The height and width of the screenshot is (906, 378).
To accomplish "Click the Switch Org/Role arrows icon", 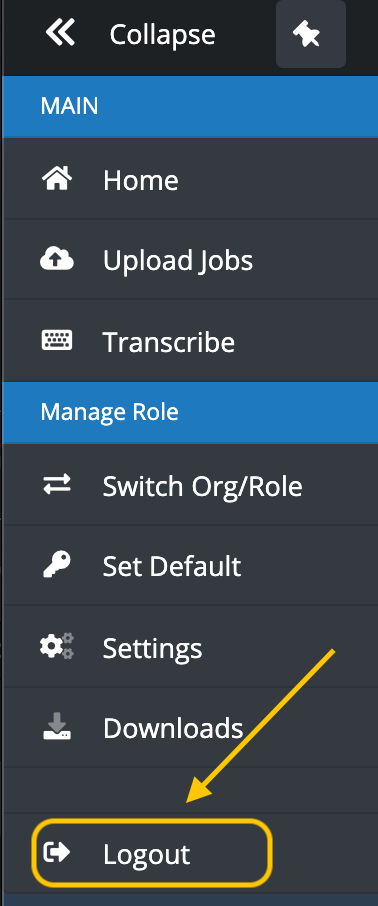I will click(x=57, y=484).
